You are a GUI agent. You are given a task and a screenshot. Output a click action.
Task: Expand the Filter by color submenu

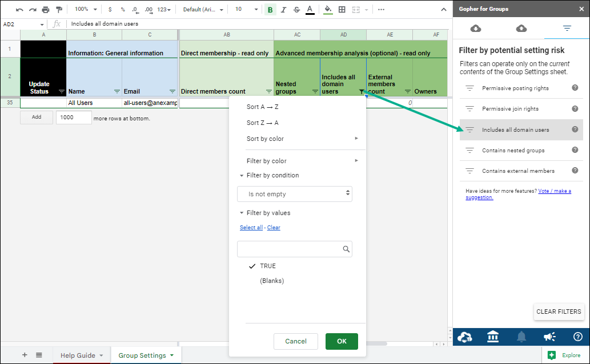point(297,161)
